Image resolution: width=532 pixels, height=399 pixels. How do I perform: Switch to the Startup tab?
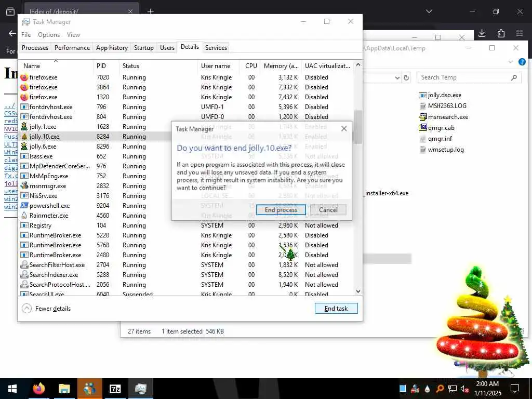click(x=144, y=47)
